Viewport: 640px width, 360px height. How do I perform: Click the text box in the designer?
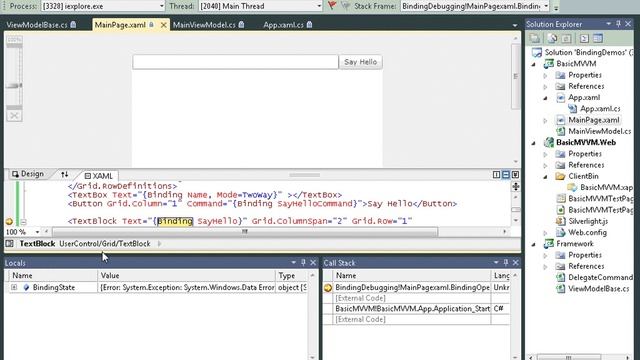[235, 62]
